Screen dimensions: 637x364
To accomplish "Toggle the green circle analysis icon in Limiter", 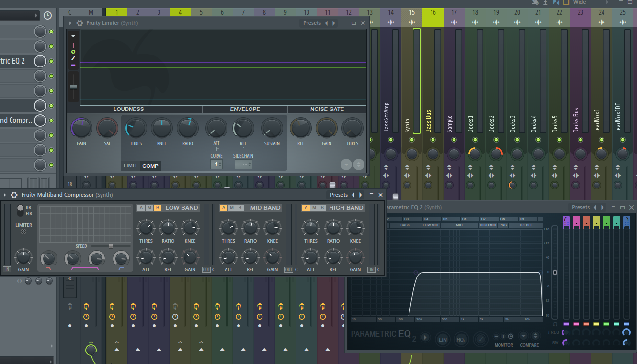I will click(73, 51).
